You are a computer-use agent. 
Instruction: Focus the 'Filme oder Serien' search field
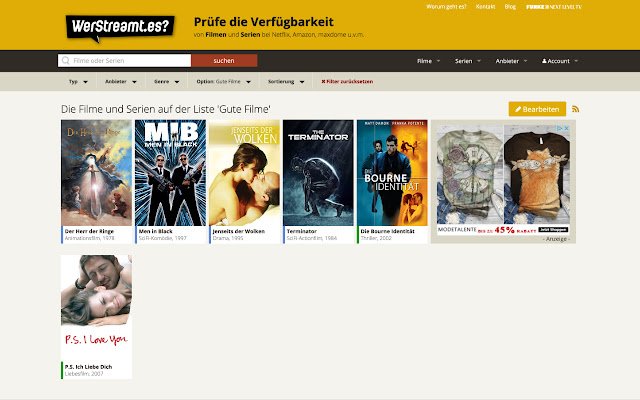(x=124, y=60)
